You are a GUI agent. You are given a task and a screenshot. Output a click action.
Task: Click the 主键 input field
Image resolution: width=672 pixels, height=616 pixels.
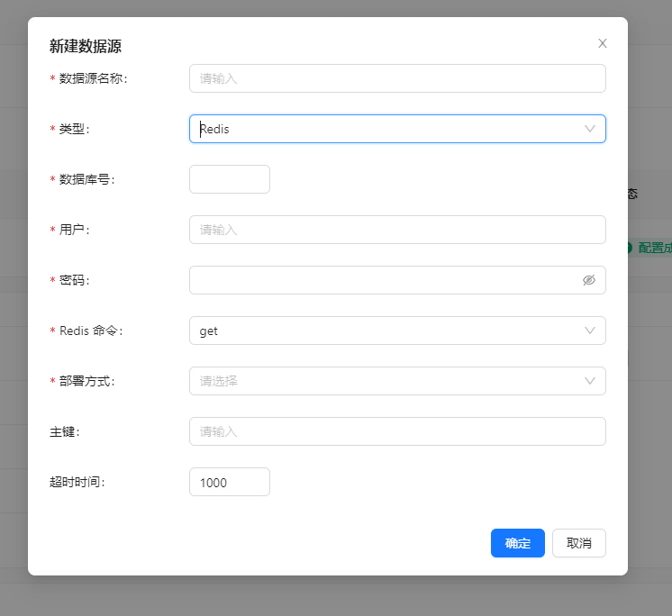click(397, 431)
